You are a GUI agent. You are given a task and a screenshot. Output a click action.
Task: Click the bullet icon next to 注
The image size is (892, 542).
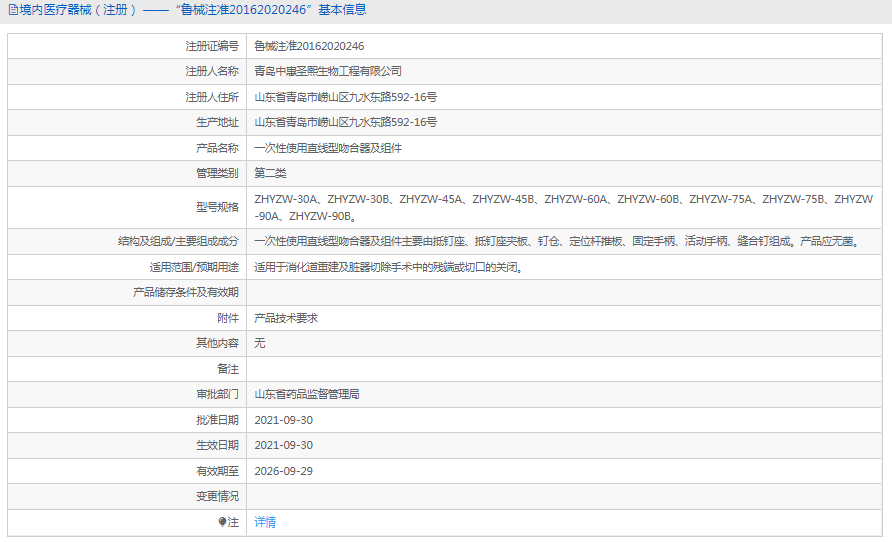(222, 522)
